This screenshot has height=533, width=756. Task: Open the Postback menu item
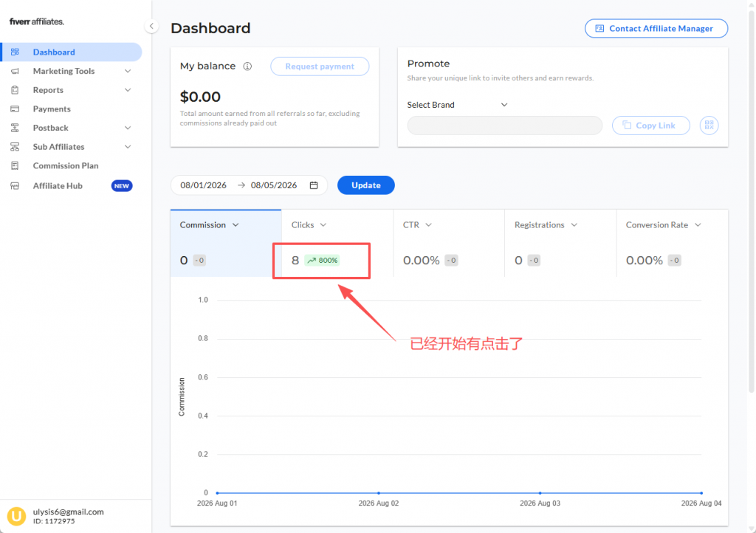point(72,128)
